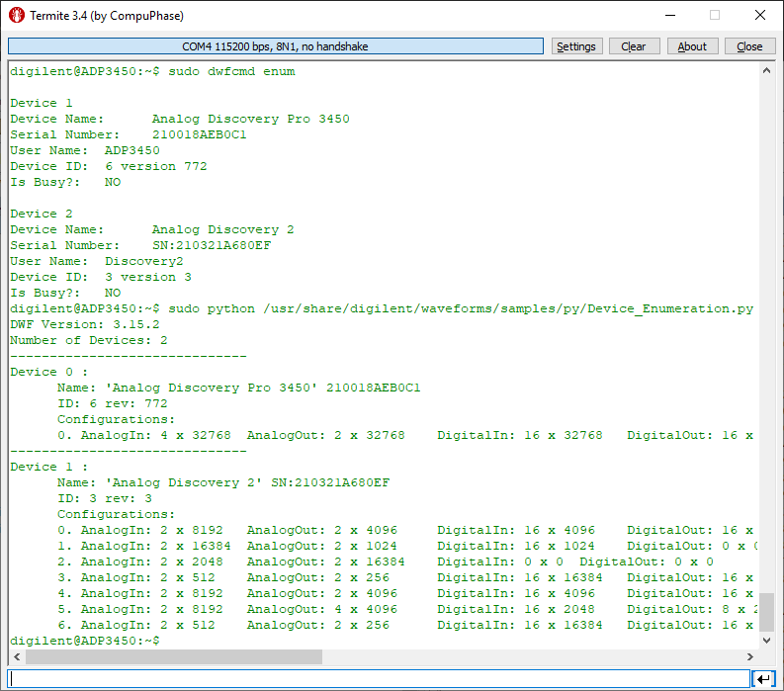Focus the command input field at bottom
The height and width of the screenshot is (691, 784).
point(378,679)
